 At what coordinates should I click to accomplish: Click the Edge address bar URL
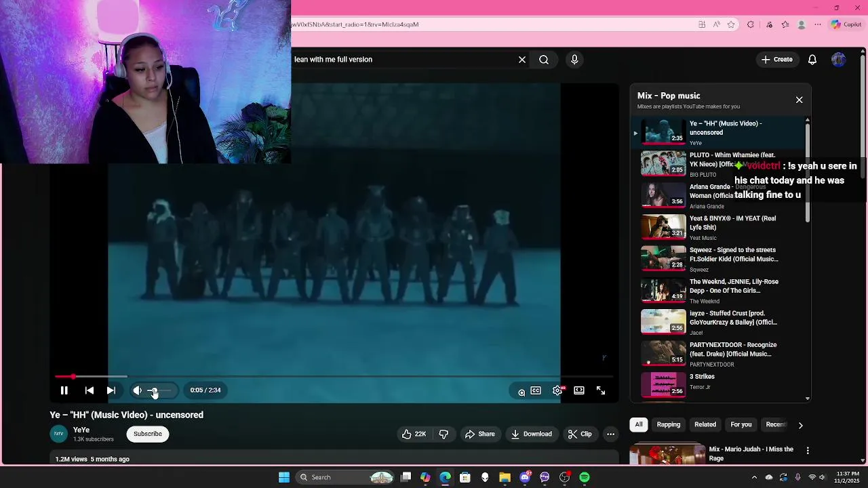click(x=355, y=24)
